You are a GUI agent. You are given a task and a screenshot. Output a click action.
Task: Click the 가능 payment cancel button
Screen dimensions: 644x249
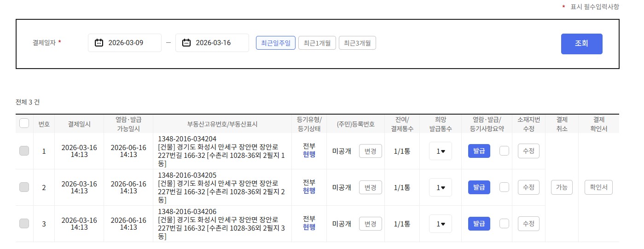pos(562,187)
